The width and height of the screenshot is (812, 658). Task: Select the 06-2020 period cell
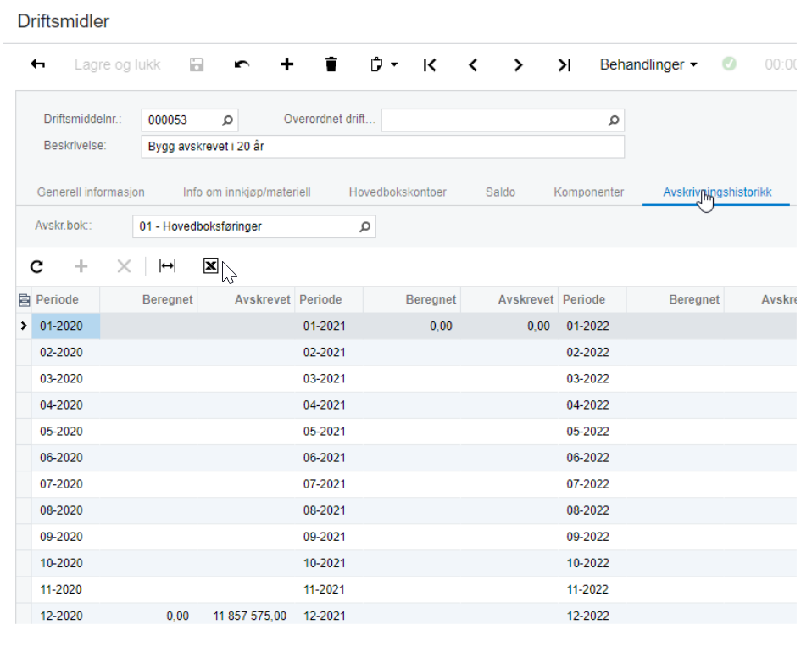coord(66,458)
